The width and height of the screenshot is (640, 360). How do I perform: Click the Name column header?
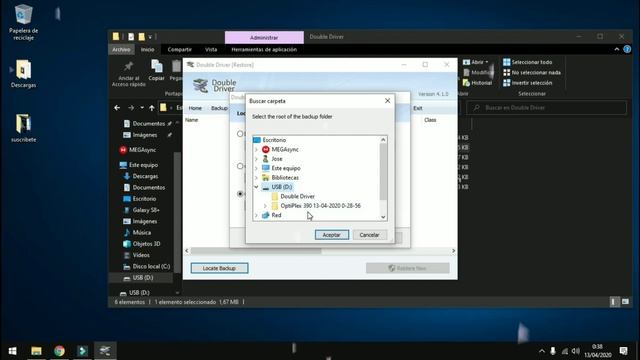[191, 120]
